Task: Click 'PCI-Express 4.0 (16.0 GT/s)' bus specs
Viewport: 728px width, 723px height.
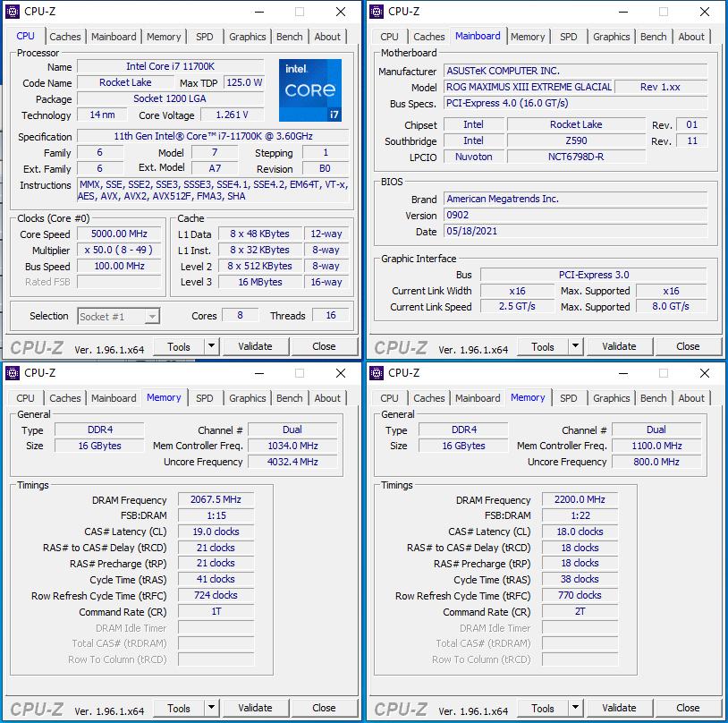Action: (576, 103)
